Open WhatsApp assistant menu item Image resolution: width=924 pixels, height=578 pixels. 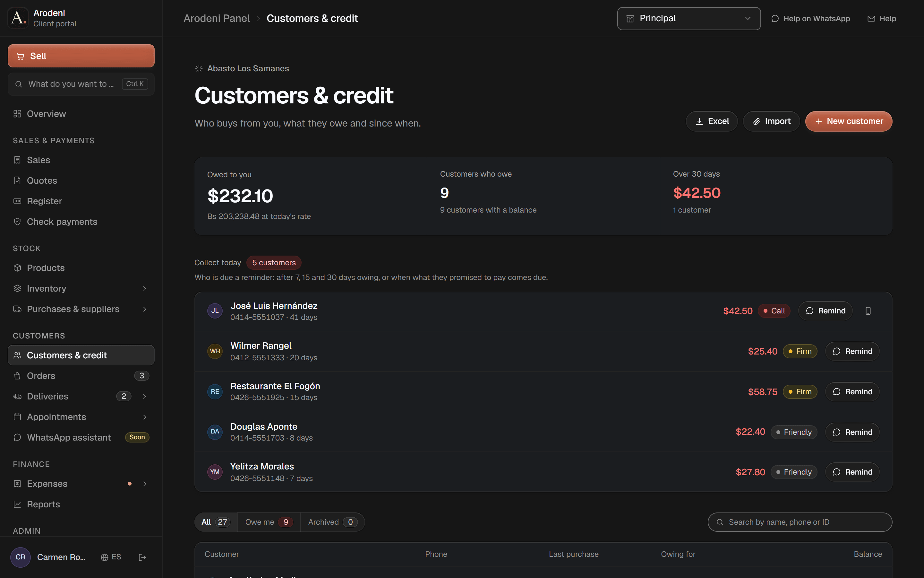pos(81,437)
